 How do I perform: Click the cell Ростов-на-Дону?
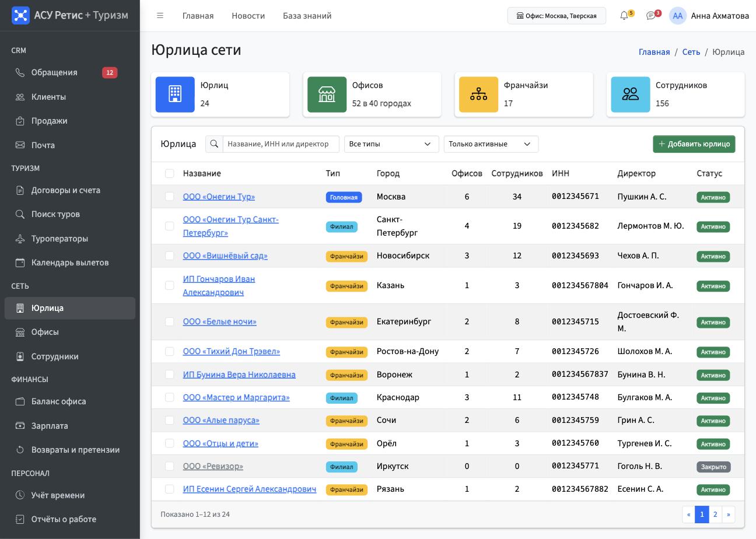point(408,351)
